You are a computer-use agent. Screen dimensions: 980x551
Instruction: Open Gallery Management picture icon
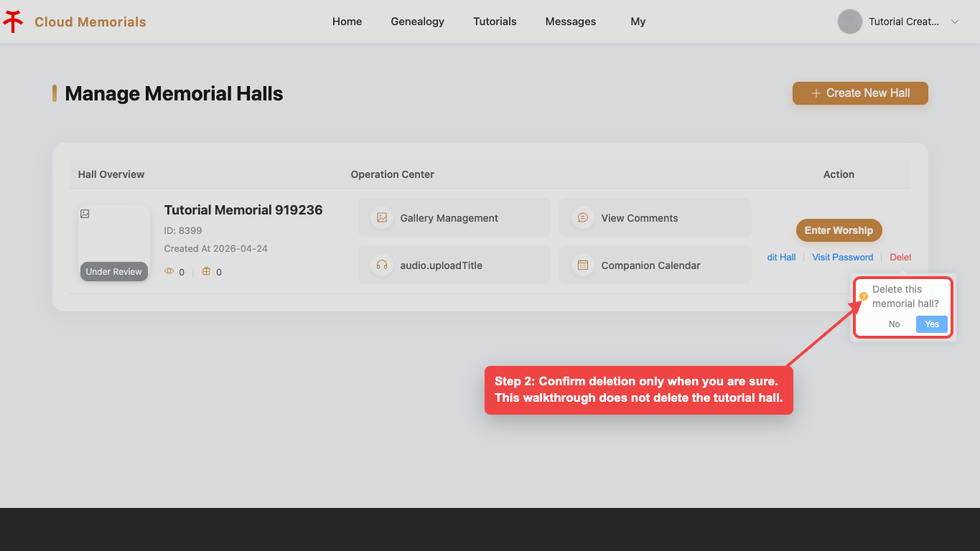point(382,217)
